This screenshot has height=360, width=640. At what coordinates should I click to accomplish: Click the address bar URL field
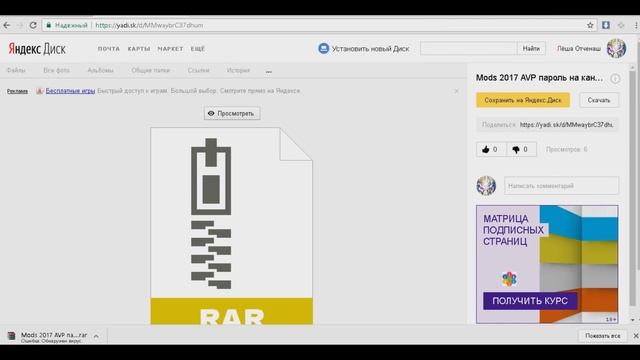point(318,25)
